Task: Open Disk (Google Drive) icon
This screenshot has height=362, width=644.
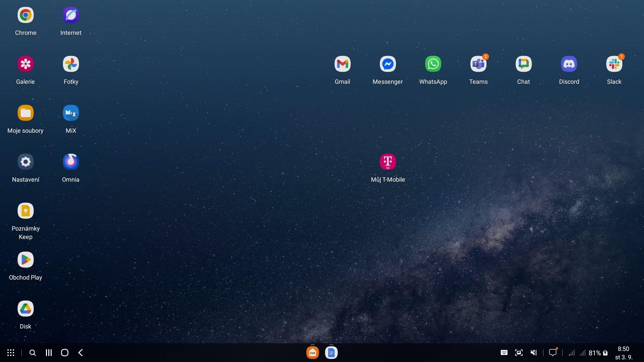Action: [x=25, y=309]
